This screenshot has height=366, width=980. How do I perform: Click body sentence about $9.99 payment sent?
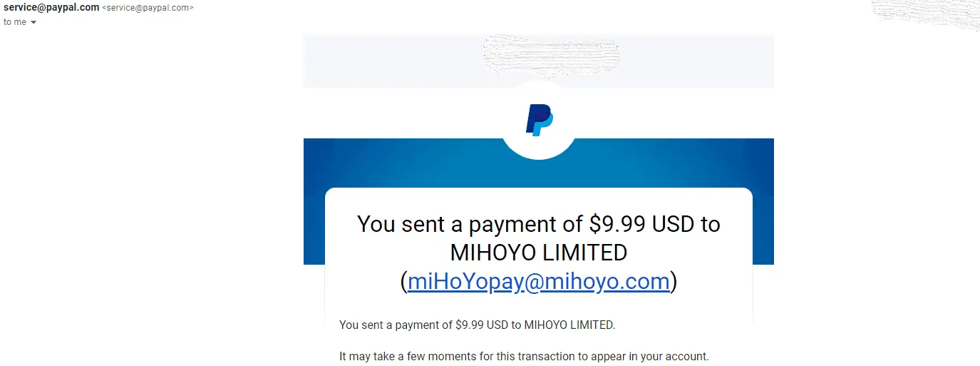point(477,325)
